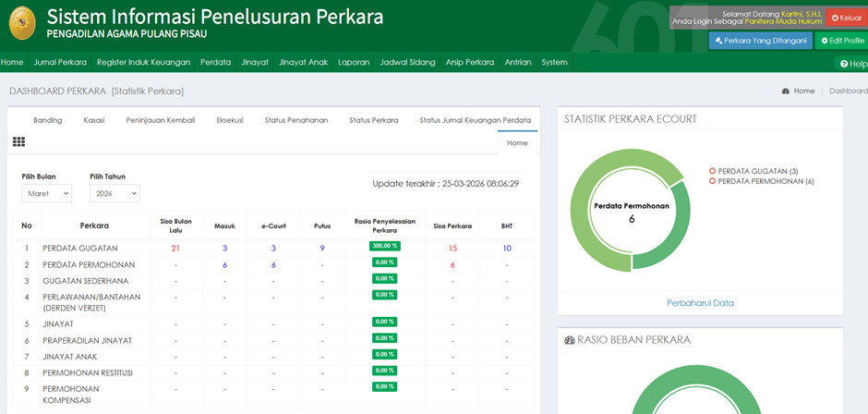Click the Perbaharui Data link

pyautogui.click(x=700, y=302)
